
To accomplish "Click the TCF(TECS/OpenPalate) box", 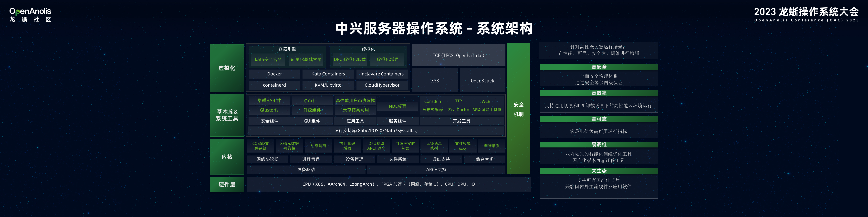I will (458, 55).
